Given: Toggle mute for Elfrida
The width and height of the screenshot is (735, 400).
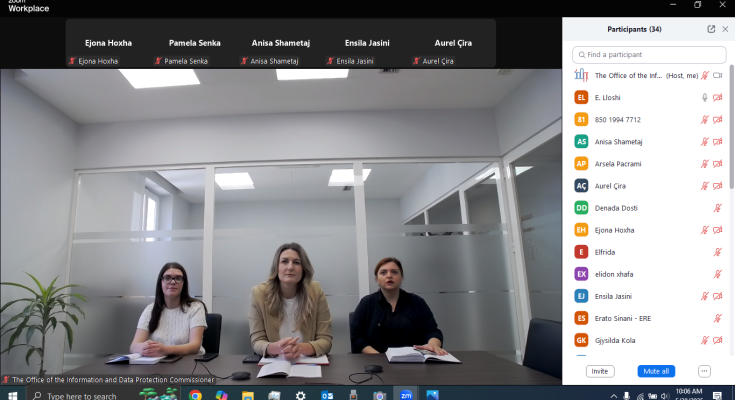Looking at the screenshot, I should pos(717,252).
